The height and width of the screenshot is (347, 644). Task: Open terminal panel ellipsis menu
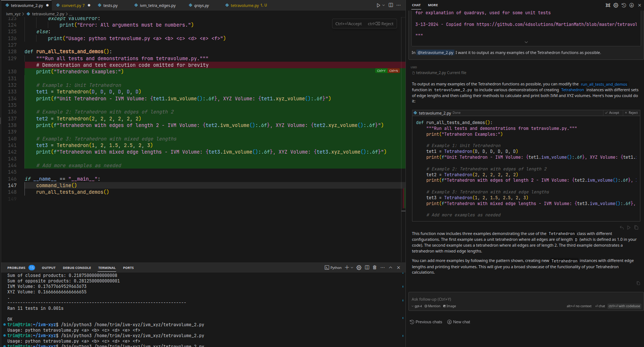coord(382,268)
